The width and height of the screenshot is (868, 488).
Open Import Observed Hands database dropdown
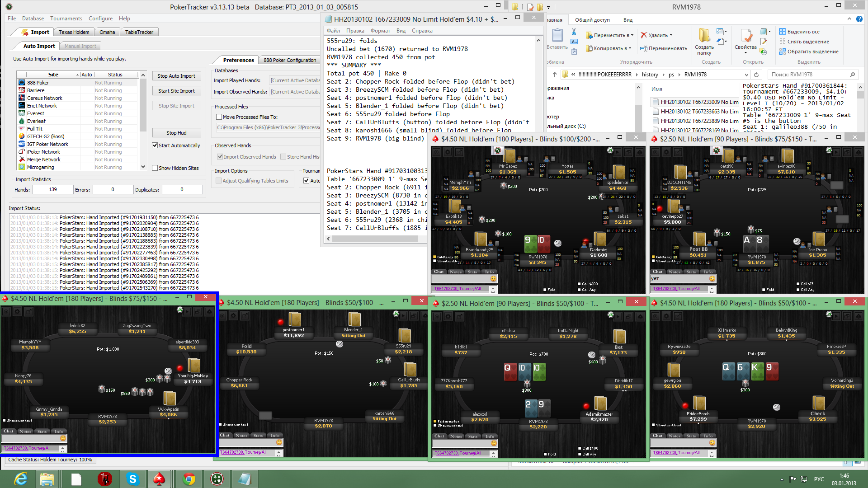tap(295, 92)
